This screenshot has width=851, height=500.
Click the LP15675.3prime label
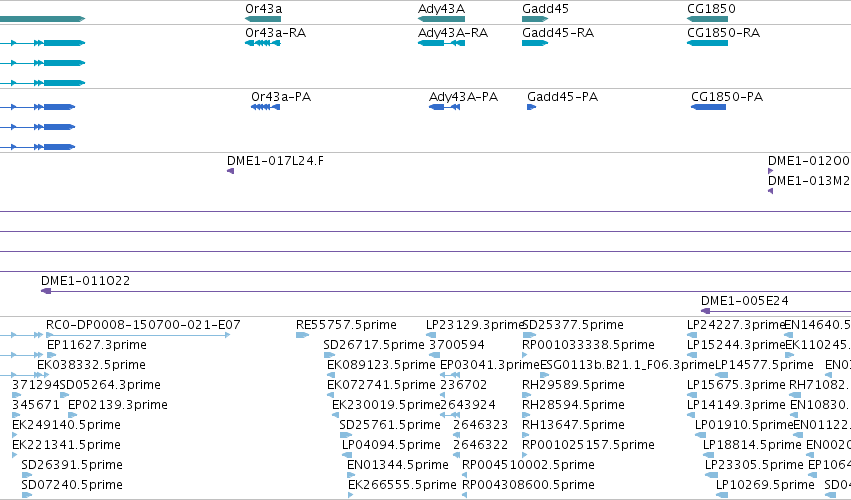pos(736,385)
